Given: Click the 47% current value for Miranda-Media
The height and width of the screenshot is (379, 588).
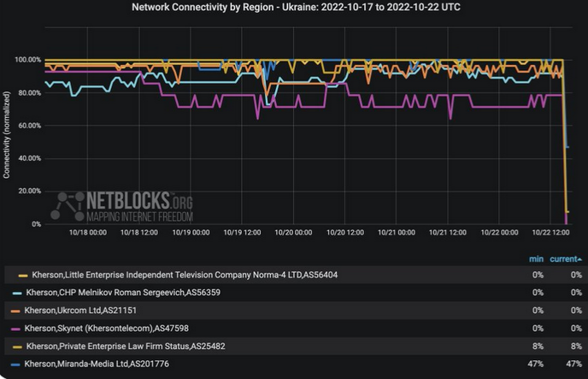Looking at the screenshot, I should pyautogui.click(x=574, y=364).
